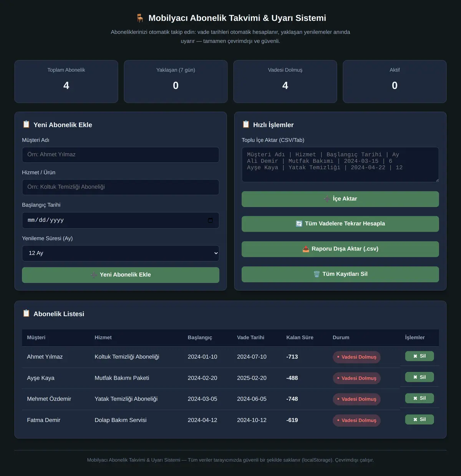The height and width of the screenshot is (476, 461).
Task: Click the Başlangıç column header
Action: tap(200, 337)
